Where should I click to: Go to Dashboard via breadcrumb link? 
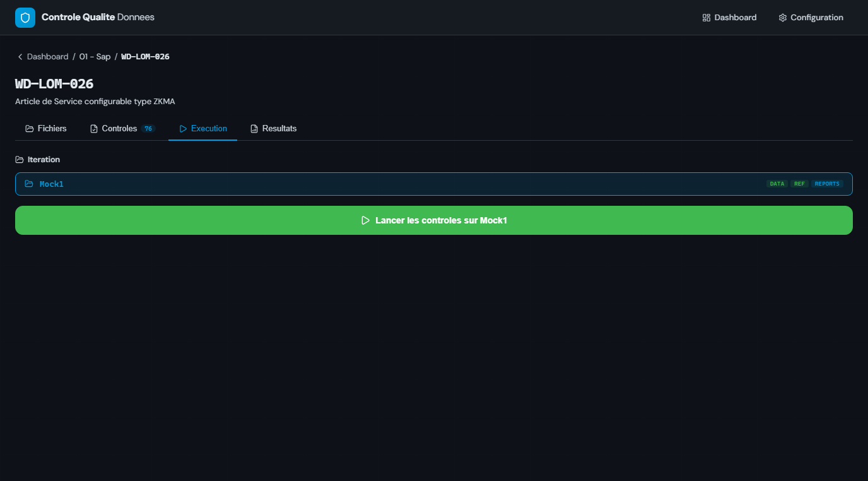[47, 57]
